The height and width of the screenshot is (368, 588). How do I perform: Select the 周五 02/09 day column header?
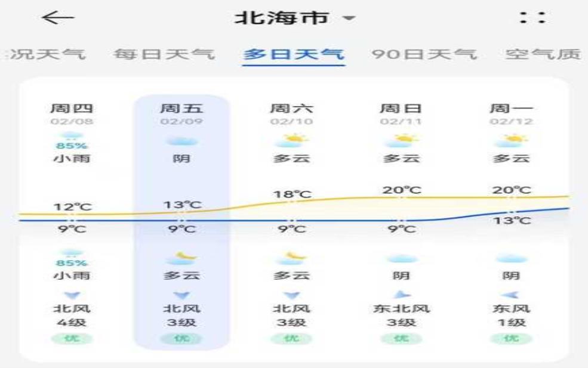(181, 113)
